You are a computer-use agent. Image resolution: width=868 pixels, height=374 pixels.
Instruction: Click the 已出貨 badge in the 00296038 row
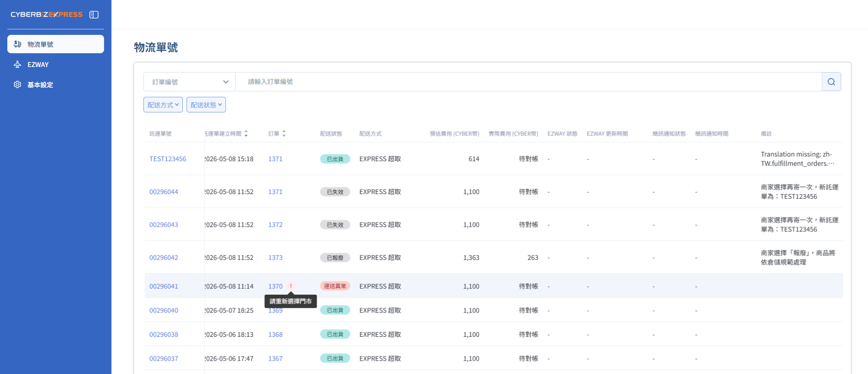point(335,335)
